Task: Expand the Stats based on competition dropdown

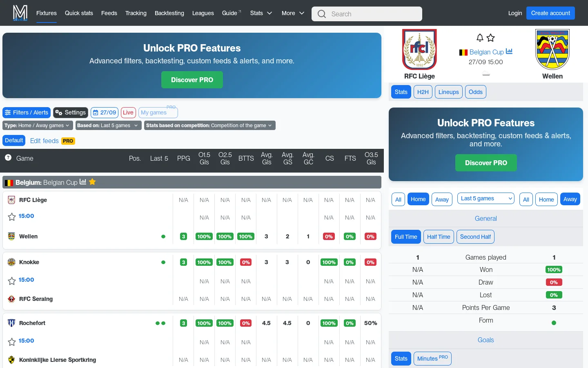Action: click(x=210, y=126)
